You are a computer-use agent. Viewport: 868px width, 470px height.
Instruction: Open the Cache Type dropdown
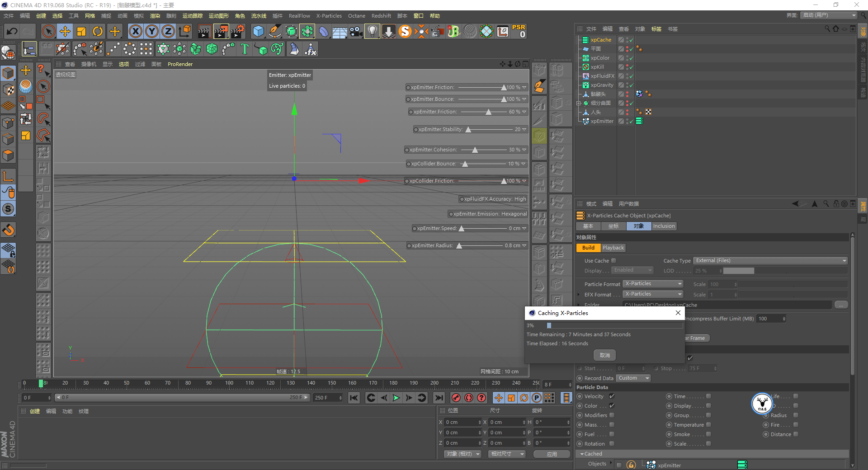[x=770, y=261]
